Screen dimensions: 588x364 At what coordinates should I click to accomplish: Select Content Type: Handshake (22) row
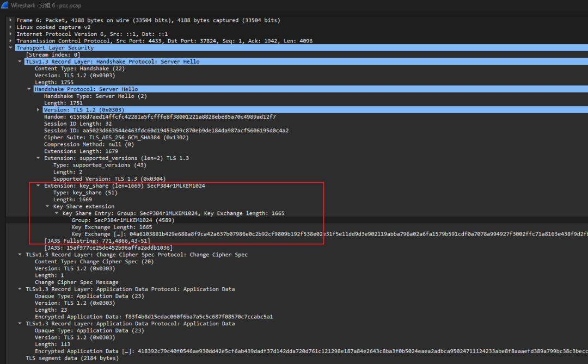79,69
